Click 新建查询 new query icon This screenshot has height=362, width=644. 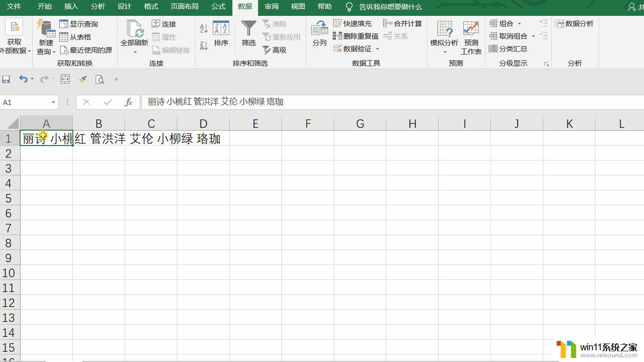(46, 29)
